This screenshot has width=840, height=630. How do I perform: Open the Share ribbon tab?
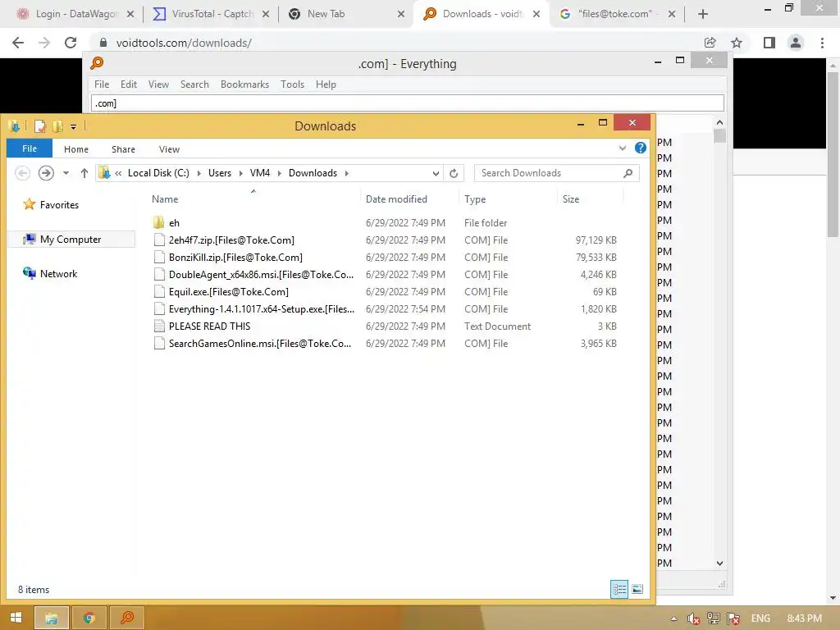click(123, 149)
